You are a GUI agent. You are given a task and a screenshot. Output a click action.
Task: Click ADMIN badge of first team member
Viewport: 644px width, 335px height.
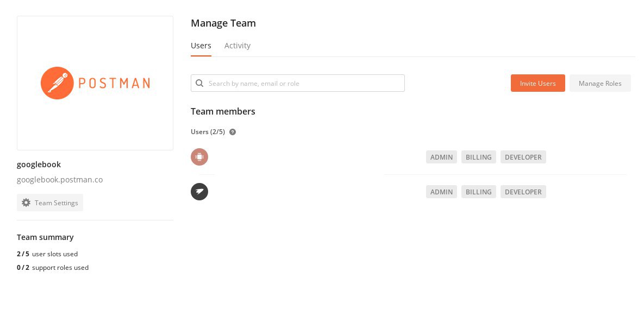click(x=441, y=157)
